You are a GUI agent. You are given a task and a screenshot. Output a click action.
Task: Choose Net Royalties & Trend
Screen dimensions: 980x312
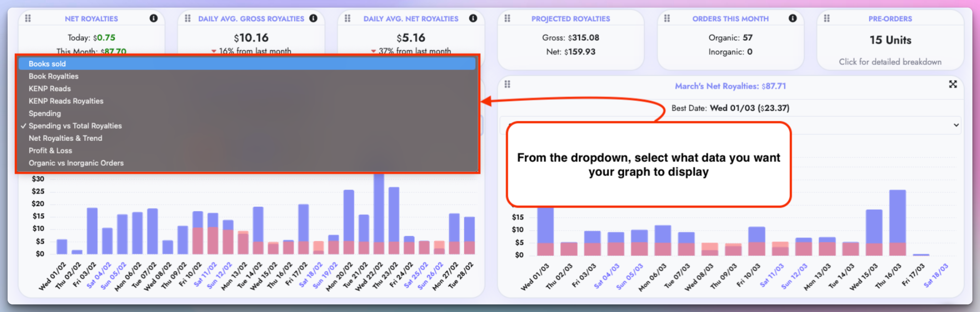pyautogui.click(x=247, y=138)
